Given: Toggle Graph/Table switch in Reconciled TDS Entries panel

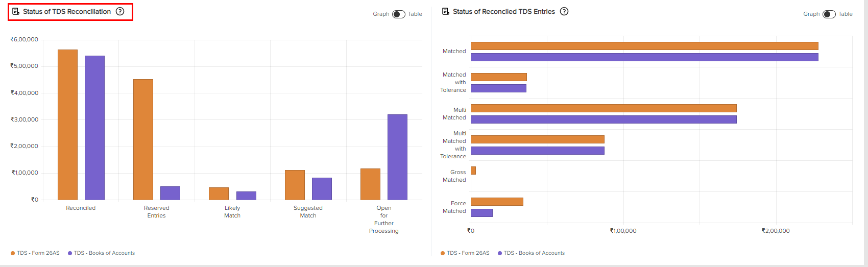Looking at the screenshot, I should coord(829,14).
